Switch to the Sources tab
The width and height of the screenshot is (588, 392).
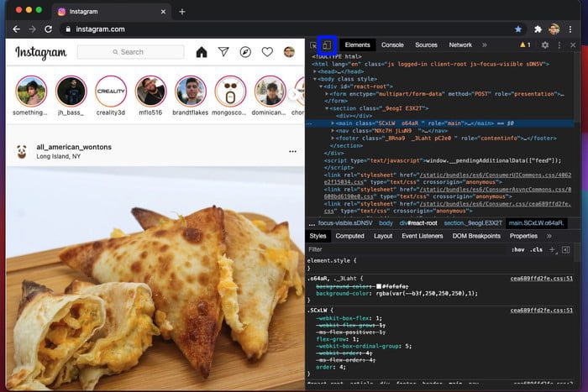426,45
